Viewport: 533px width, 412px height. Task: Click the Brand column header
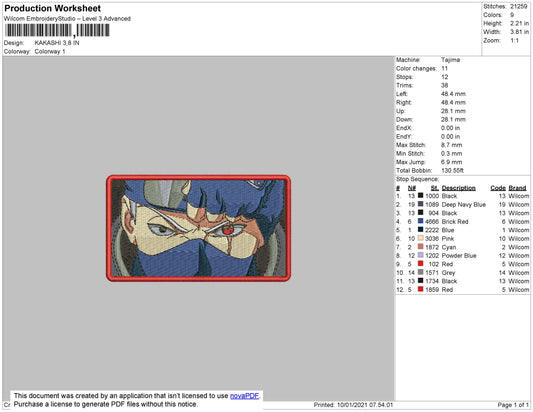click(517, 188)
